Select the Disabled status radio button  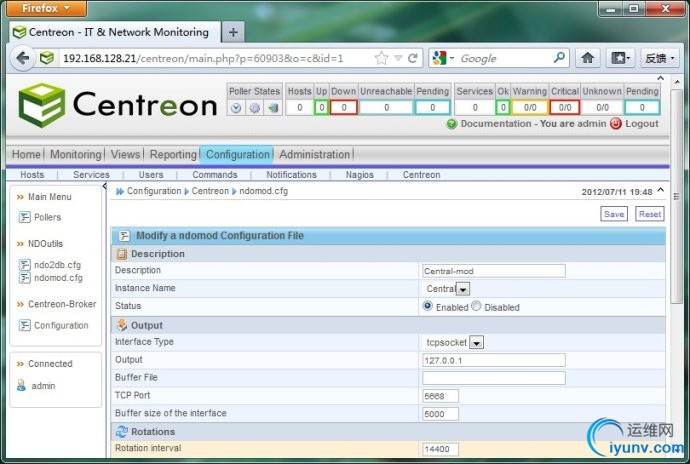pos(476,306)
